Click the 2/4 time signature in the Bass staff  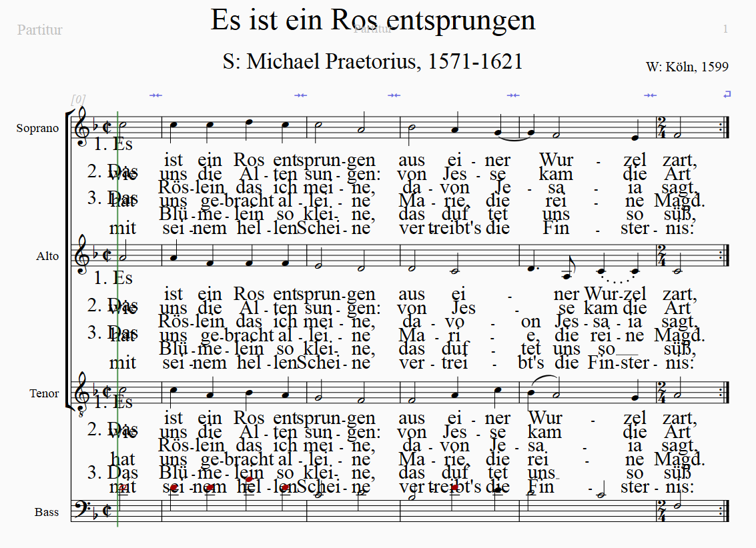662,511
